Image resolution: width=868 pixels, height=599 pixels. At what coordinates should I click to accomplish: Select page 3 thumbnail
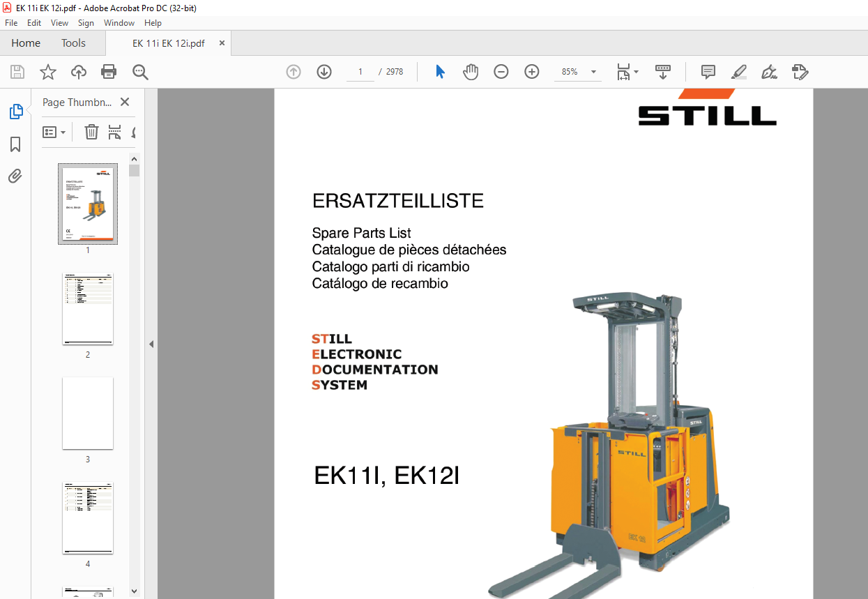88,414
